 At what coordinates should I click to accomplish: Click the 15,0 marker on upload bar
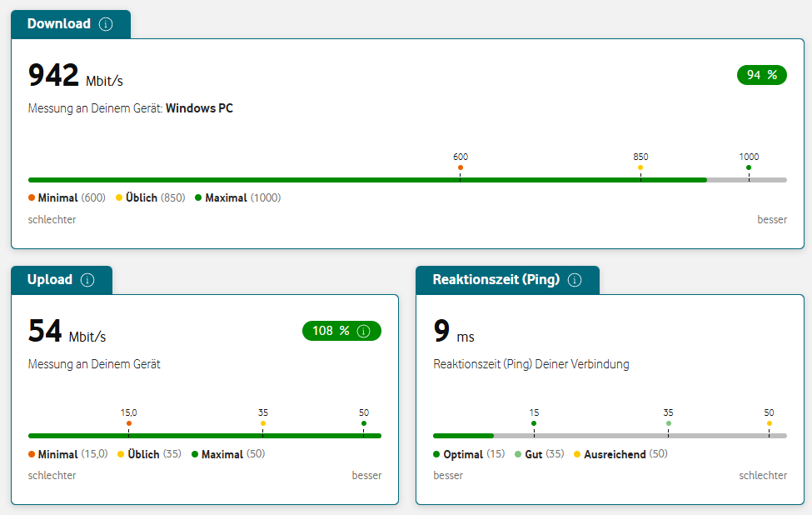(129, 423)
